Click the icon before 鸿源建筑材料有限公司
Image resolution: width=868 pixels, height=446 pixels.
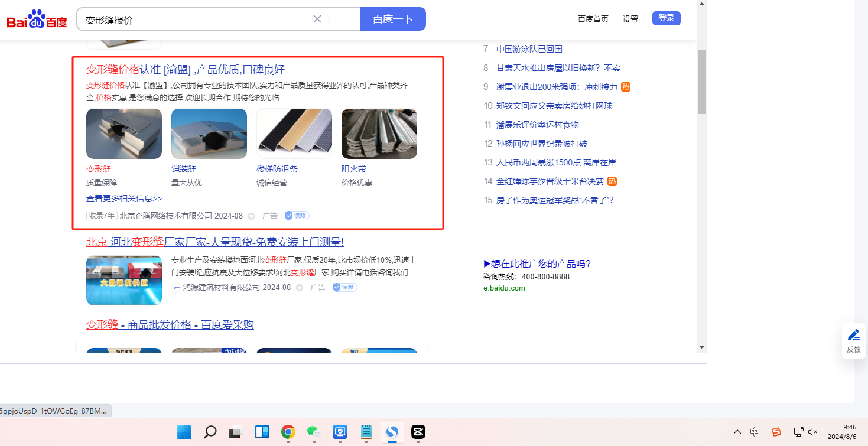click(176, 287)
